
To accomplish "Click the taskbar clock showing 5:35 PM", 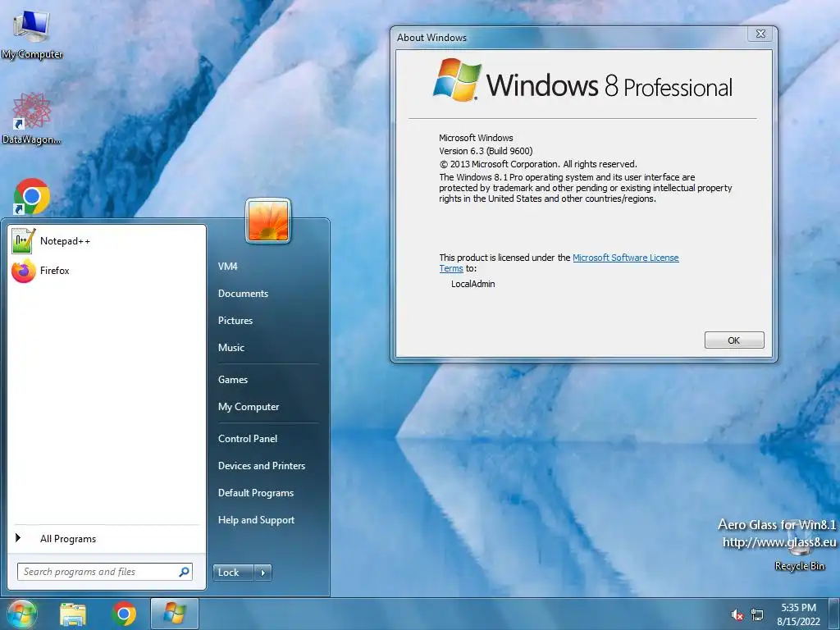I will click(x=798, y=614).
